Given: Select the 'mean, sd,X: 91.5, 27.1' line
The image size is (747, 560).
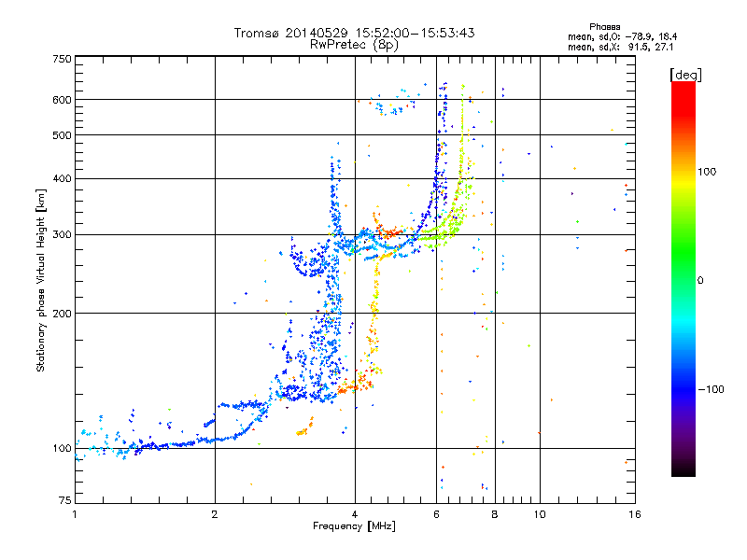Looking at the screenshot, I should point(620,47).
